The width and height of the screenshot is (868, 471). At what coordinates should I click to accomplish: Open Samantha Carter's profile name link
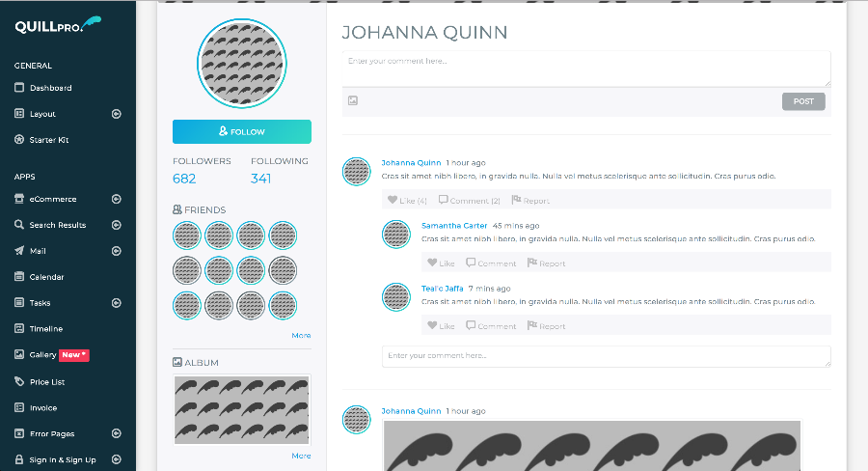[454, 226]
